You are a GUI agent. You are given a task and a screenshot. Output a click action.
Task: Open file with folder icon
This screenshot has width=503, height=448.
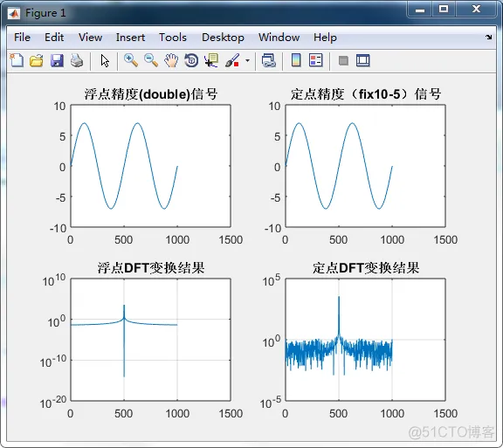coord(37,60)
